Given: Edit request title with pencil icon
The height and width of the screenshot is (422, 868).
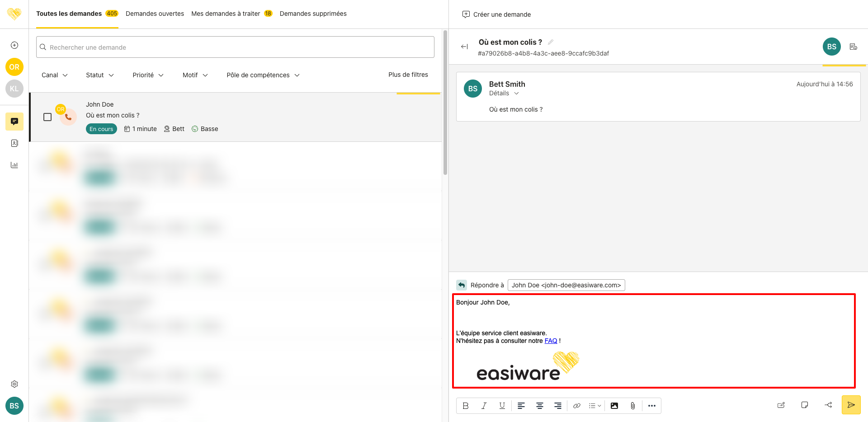Looking at the screenshot, I should click(x=551, y=42).
